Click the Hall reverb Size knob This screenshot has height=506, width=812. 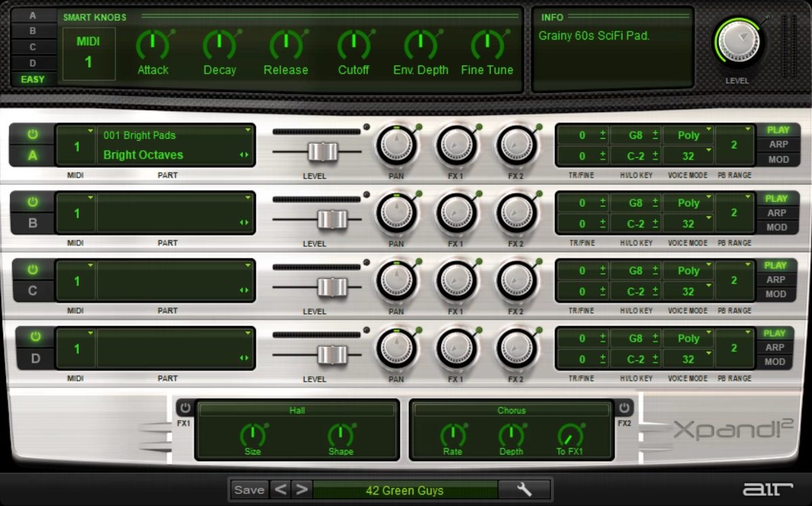tap(252, 435)
